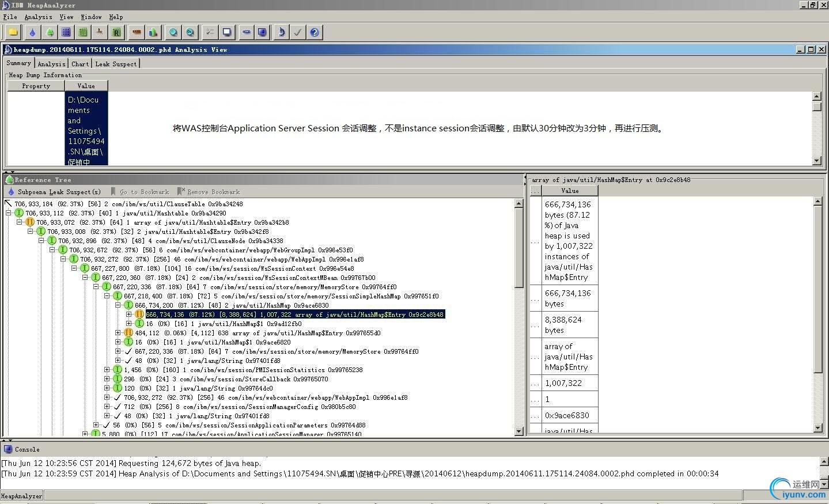The image size is (829, 504).
Task: Click the Reference Tree panel icon
Action: click(x=9, y=180)
